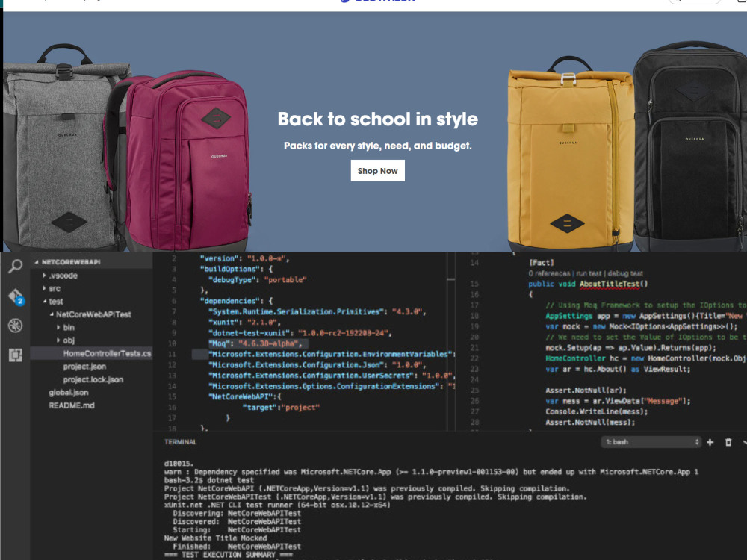Open README.md file
The image size is (747, 560).
click(72, 405)
